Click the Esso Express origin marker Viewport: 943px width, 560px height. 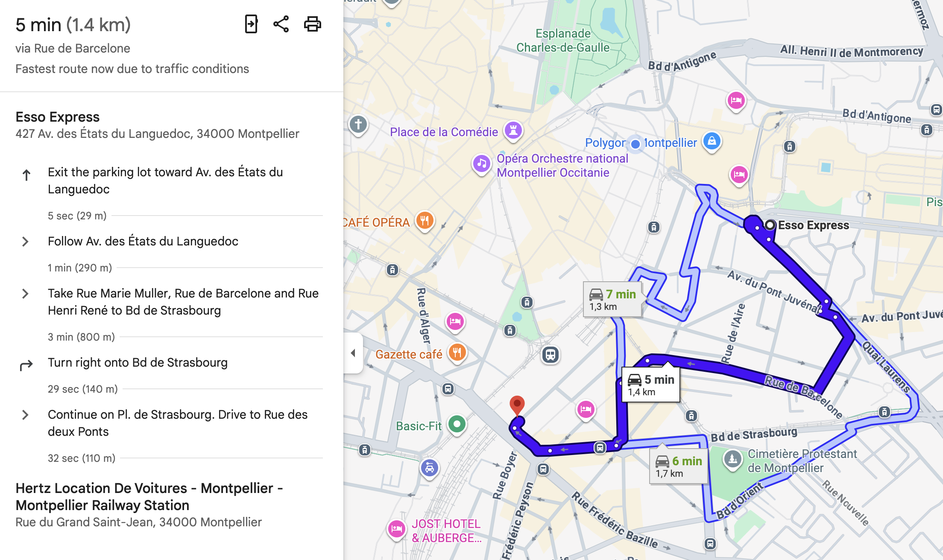click(770, 225)
